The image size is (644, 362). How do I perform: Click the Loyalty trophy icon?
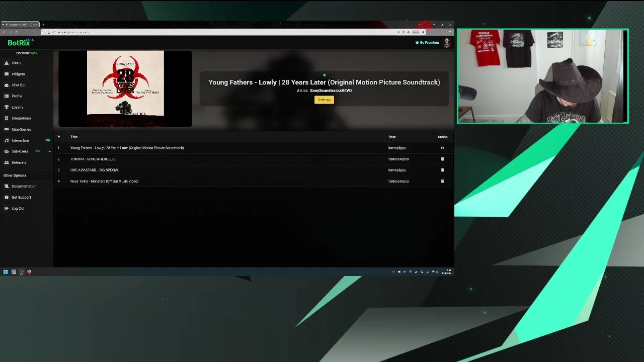click(x=6, y=107)
